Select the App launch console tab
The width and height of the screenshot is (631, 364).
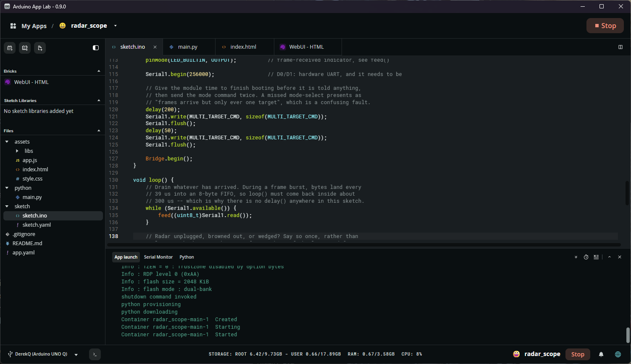[126, 257]
